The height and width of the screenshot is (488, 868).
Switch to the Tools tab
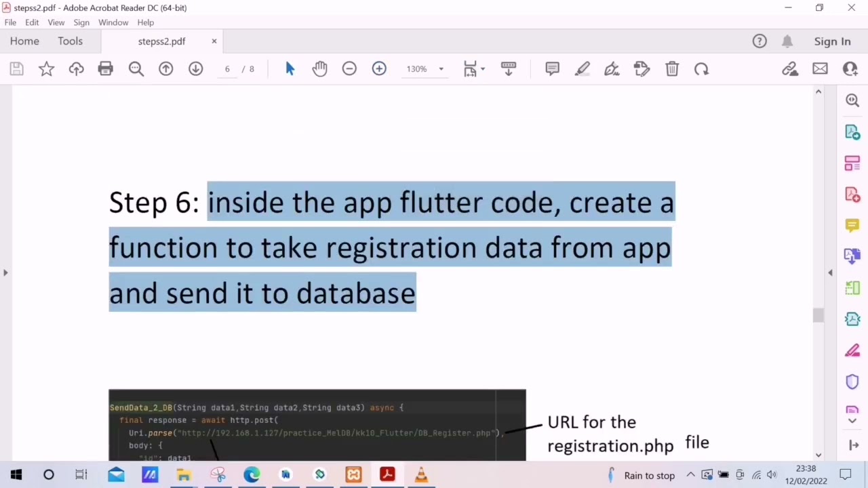pyautogui.click(x=70, y=41)
